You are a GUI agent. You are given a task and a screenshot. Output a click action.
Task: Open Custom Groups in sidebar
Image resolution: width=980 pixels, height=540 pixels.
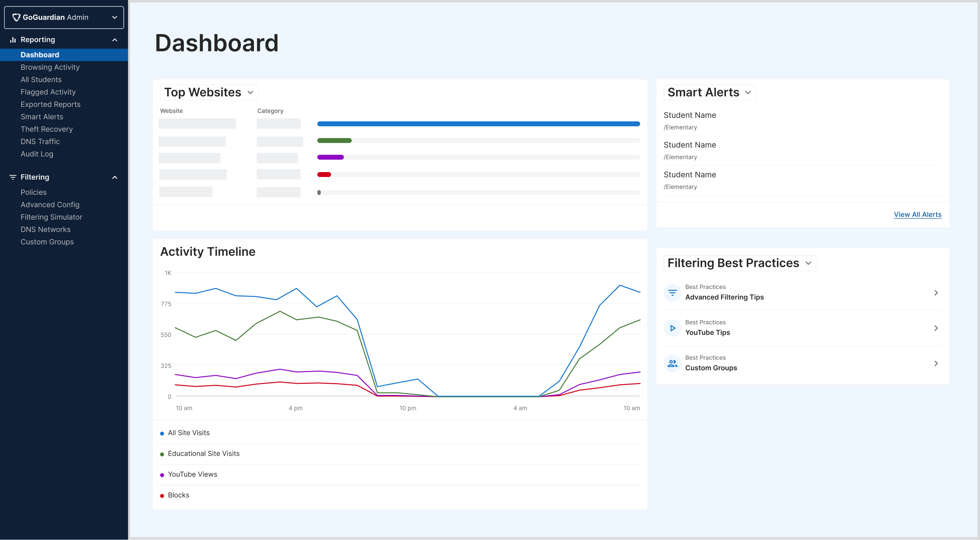pyautogui.click(x=47, y=242)
